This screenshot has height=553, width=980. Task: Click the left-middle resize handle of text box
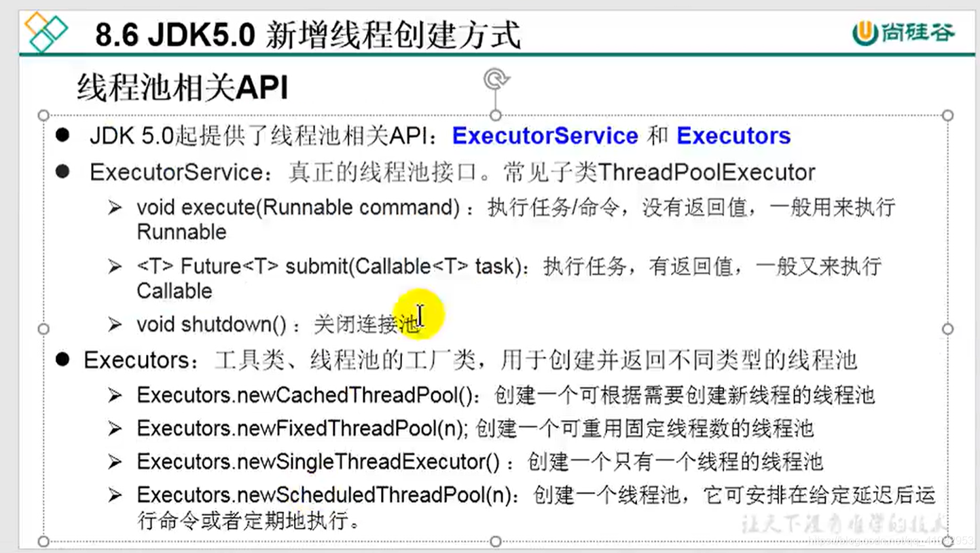tap(44, 329)
